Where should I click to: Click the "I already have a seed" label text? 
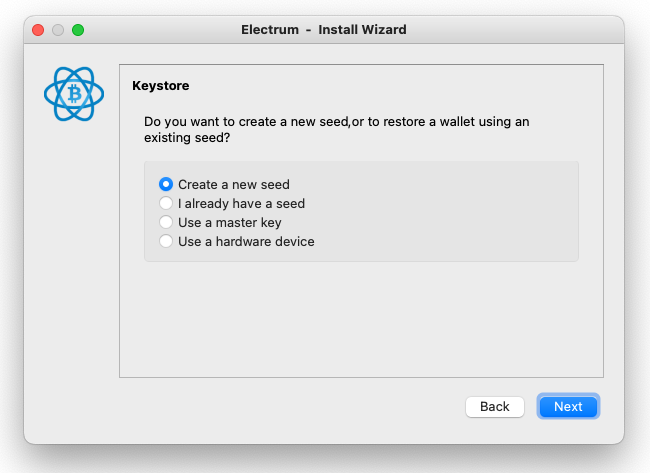241,204
